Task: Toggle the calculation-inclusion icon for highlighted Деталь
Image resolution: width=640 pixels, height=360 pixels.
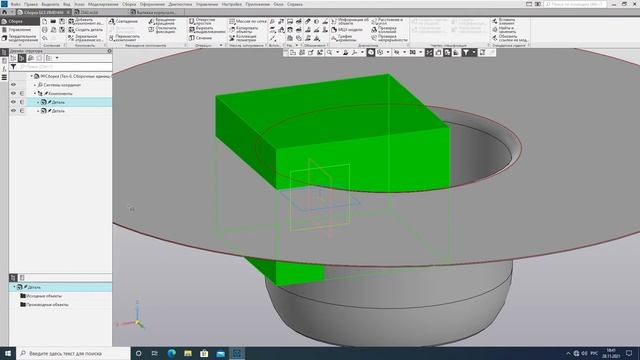Action: point(22,102)
